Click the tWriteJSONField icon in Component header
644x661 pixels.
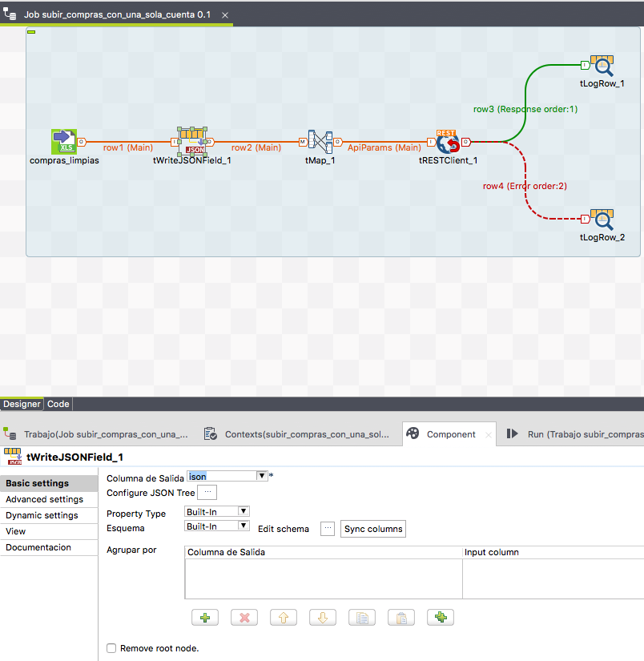13,457
